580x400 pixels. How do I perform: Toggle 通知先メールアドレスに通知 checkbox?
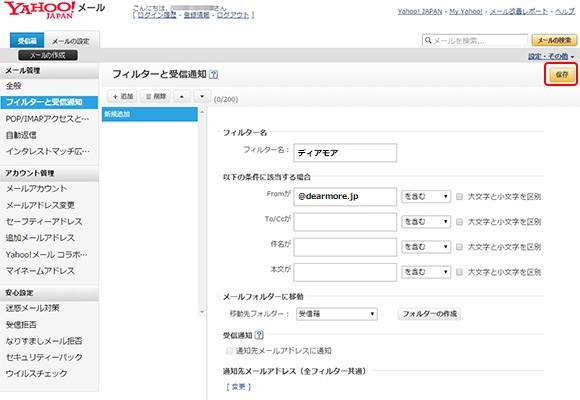tap(229, 350)
